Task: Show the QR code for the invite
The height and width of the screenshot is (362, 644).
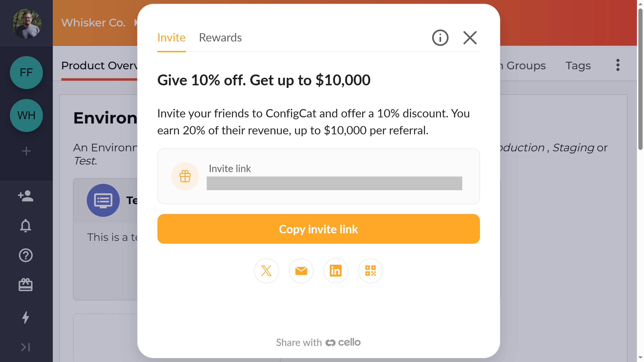Action: (370, 271)
